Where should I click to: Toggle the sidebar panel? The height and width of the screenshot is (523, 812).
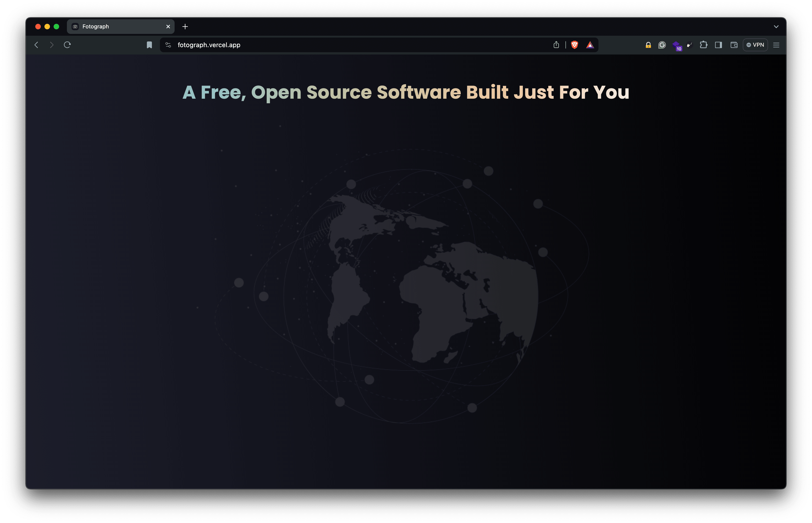[718, 45]
